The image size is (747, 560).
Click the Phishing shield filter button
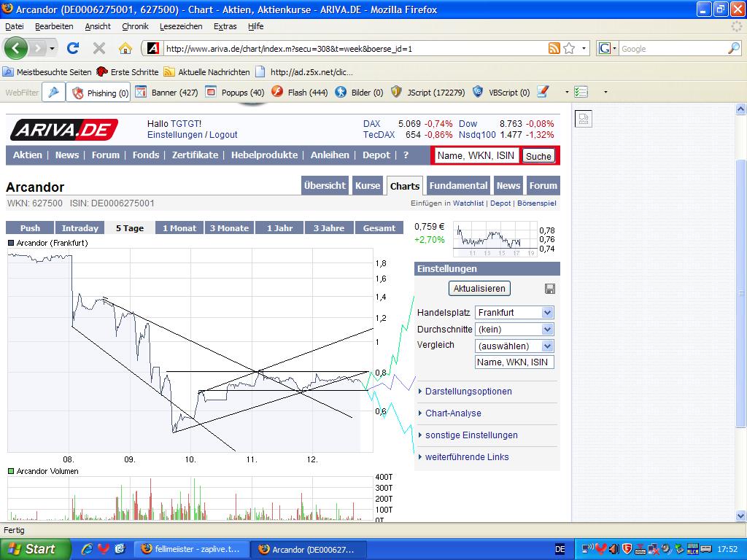point(98,93)
